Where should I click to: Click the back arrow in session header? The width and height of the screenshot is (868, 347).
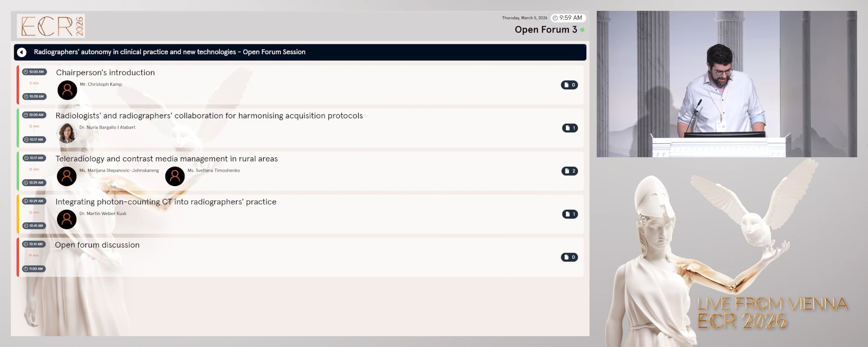point(22,52)
